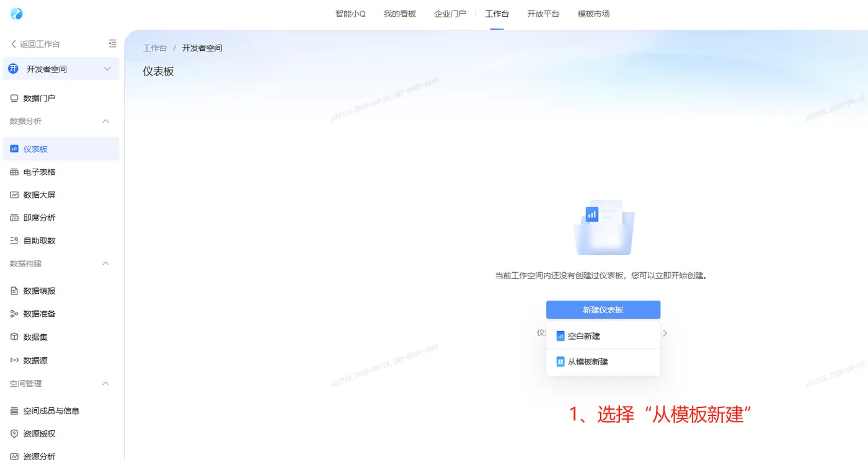Click the 空间成员与信息 icon

[14, 410]
